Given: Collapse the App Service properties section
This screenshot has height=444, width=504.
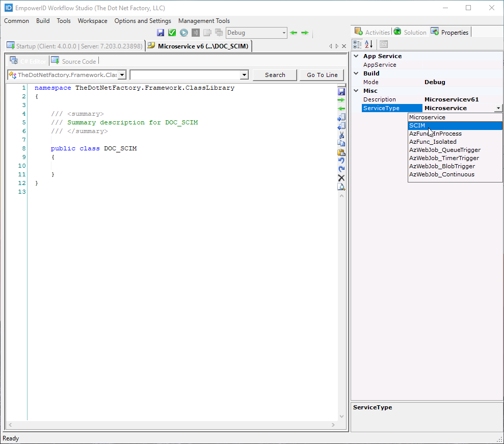Looking at the screenshot, I should coord(356,56).
